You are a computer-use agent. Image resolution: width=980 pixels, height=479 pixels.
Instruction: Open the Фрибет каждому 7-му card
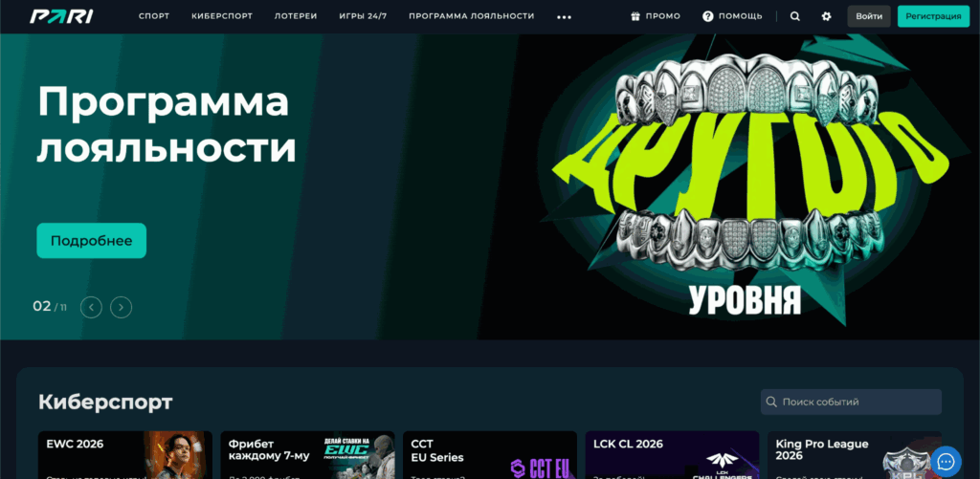307,455
